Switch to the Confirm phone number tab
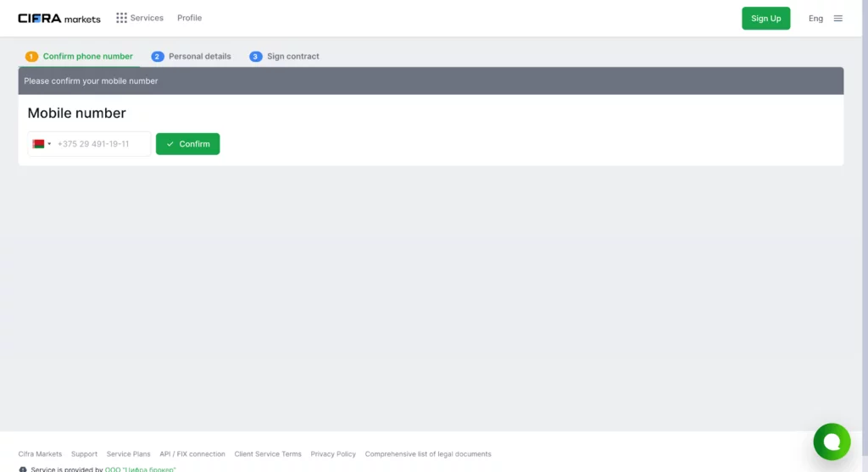Screen dimensions: 868x472 [80, 57]
